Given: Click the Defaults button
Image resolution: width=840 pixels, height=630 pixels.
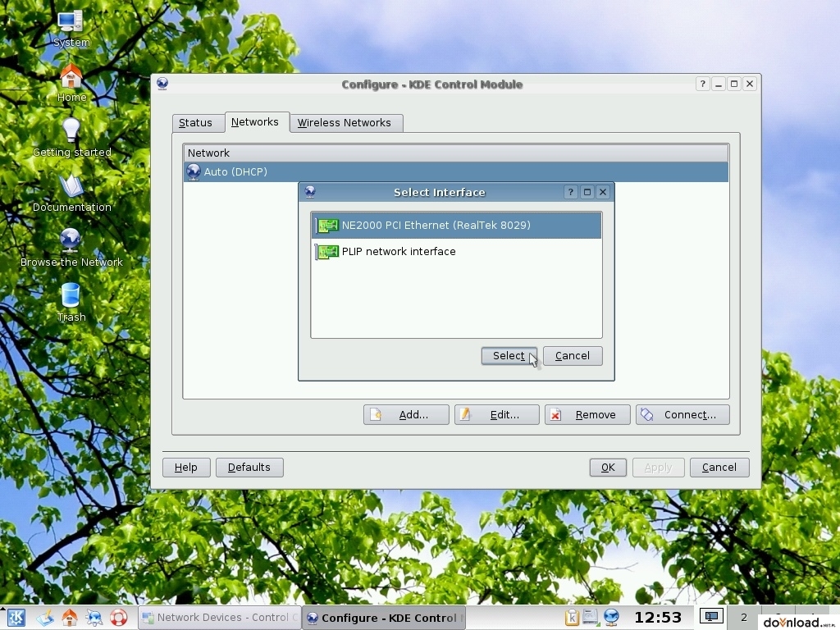Looking at the screenshot, I should click(249, 467).
